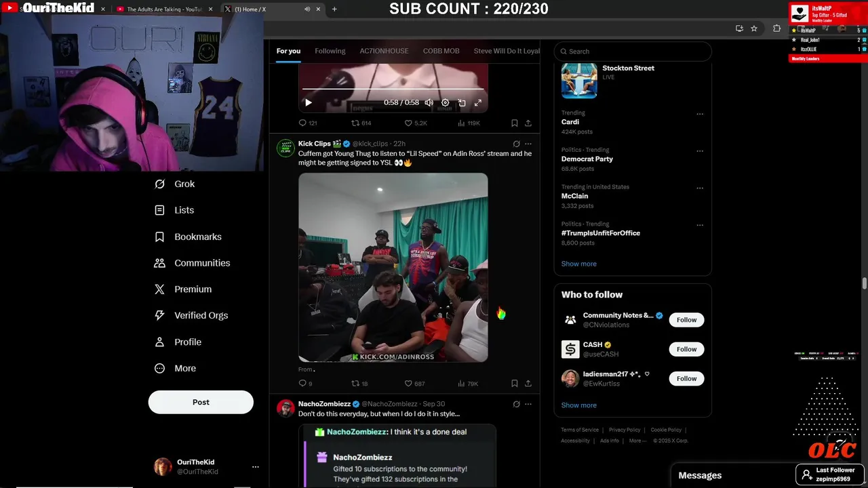The image size is (868, 488).
Task: Share the top video post
Action: click(x=528, y=123)
